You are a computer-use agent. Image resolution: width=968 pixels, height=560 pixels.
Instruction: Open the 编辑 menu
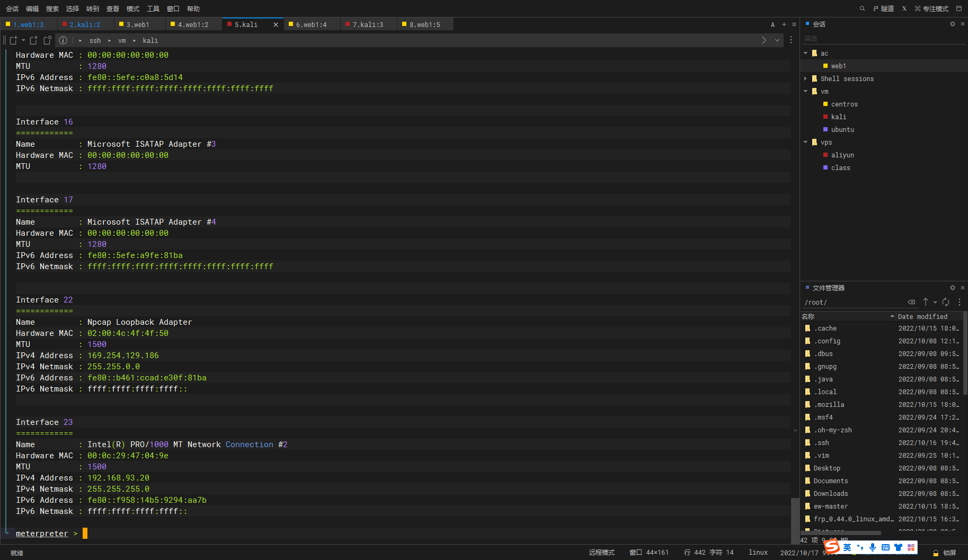pos(32,8)
